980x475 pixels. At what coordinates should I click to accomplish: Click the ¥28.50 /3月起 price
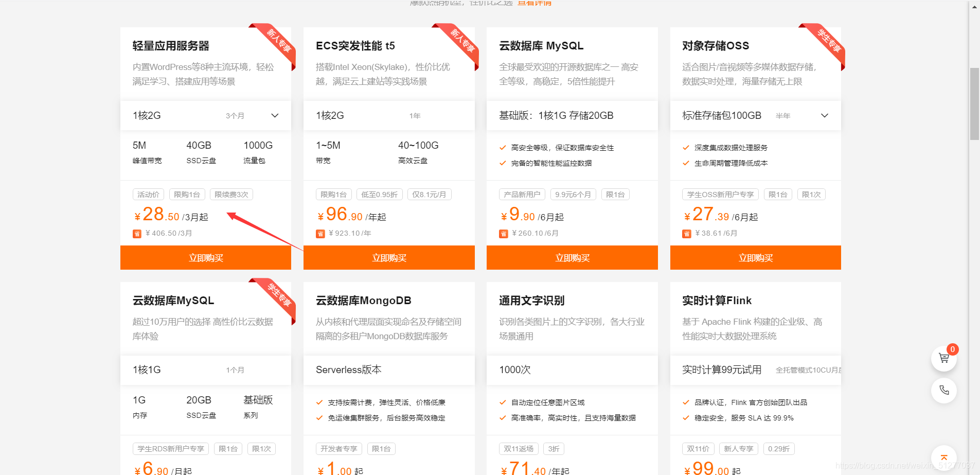[x=171, y=214]
